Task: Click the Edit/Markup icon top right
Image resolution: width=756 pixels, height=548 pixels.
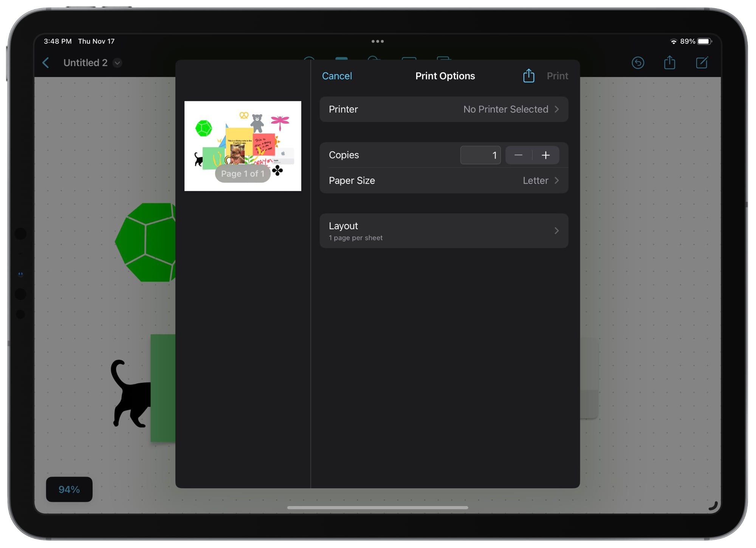Action: [702, 63]
